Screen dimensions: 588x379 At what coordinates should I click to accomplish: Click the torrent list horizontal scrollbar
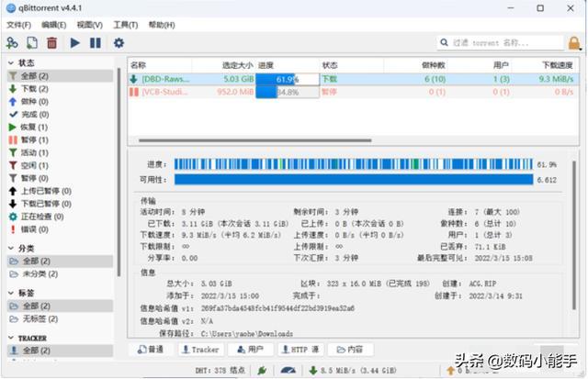pyautogui.click(x=255, y=140)
